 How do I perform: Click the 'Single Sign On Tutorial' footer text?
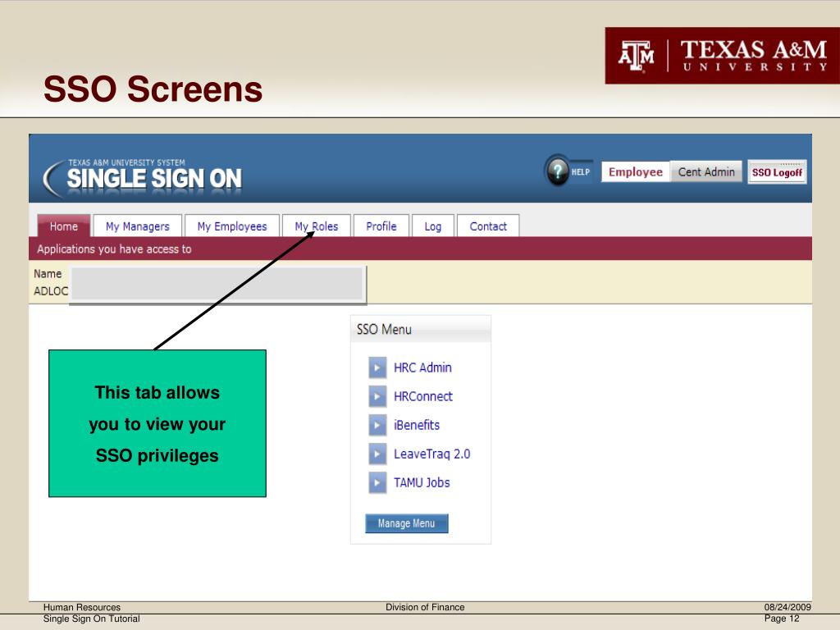click(x=92, y=619)
